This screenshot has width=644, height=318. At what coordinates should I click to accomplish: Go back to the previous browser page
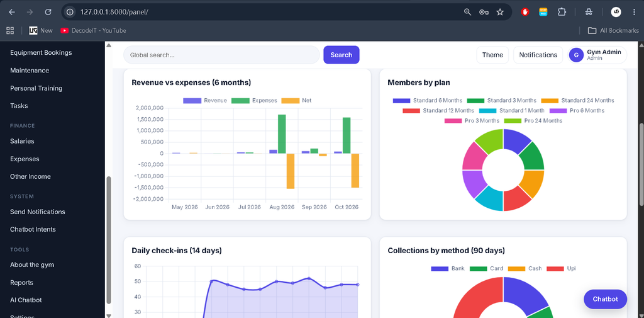point(12,12)
